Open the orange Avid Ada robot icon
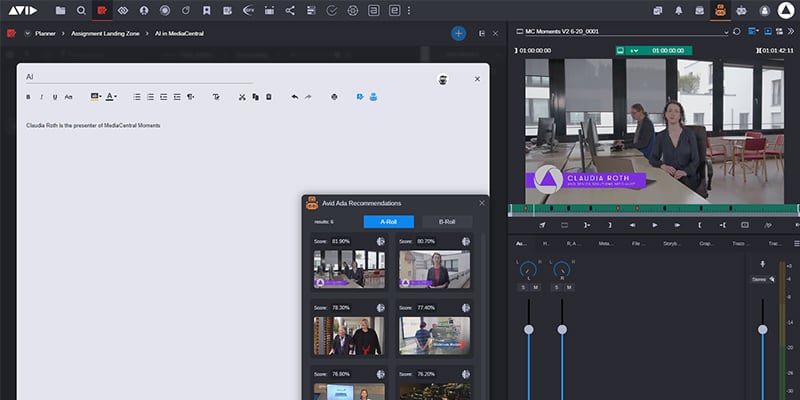 point(720,10)
